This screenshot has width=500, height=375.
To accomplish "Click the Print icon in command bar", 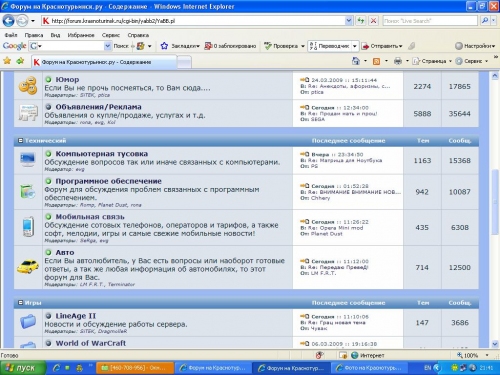I will tap(398, 61).
